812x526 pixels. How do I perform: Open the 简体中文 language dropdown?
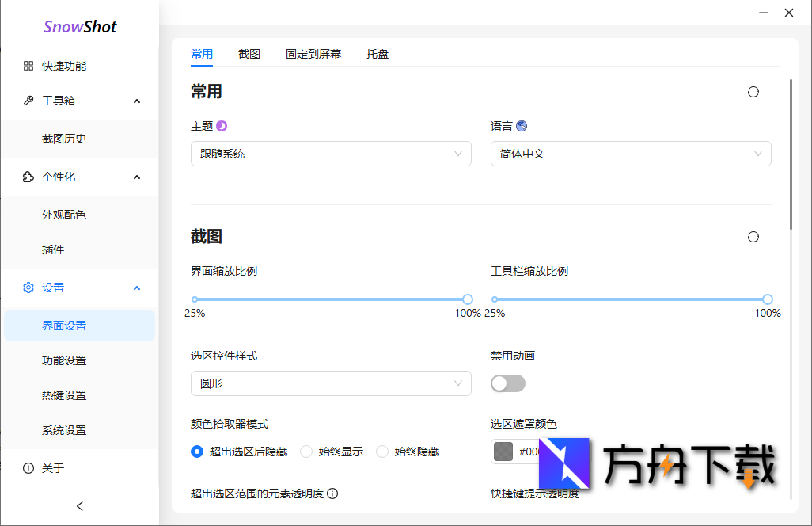[631, 153]
